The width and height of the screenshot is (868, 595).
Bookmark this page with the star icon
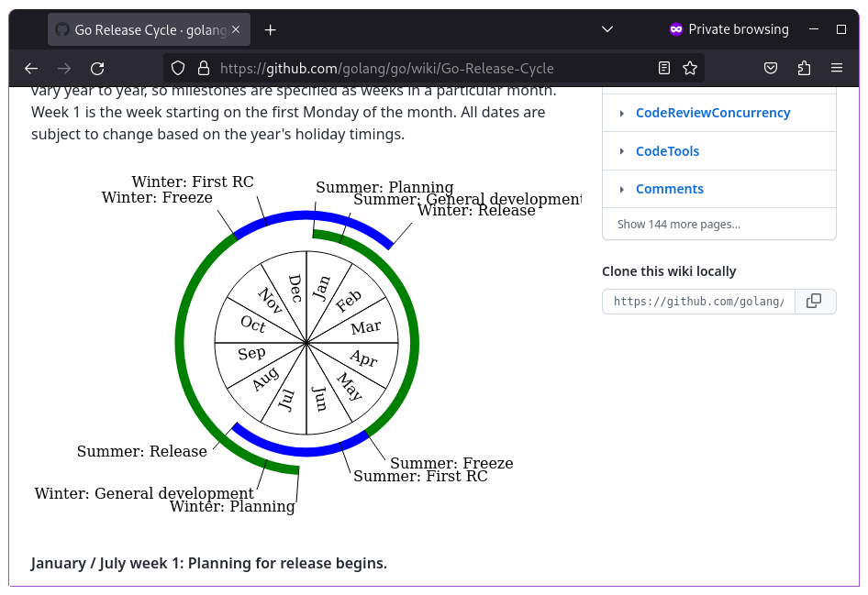[x=690, y=68]
